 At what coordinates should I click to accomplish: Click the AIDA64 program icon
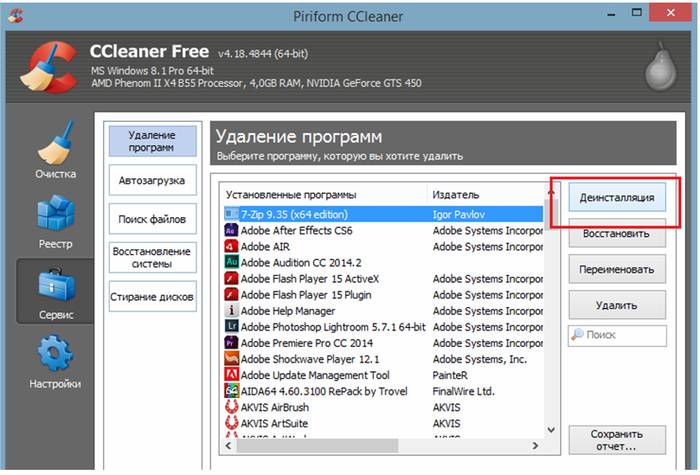coord(231,391)
